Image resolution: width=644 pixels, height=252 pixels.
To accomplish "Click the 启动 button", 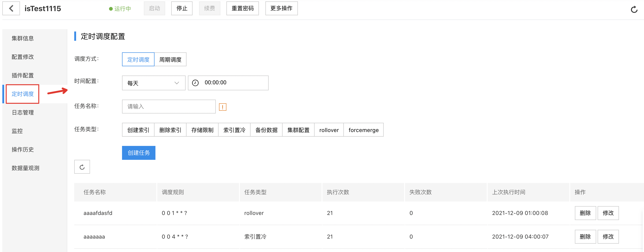I will pyautogui.click(x=154, y=9).
